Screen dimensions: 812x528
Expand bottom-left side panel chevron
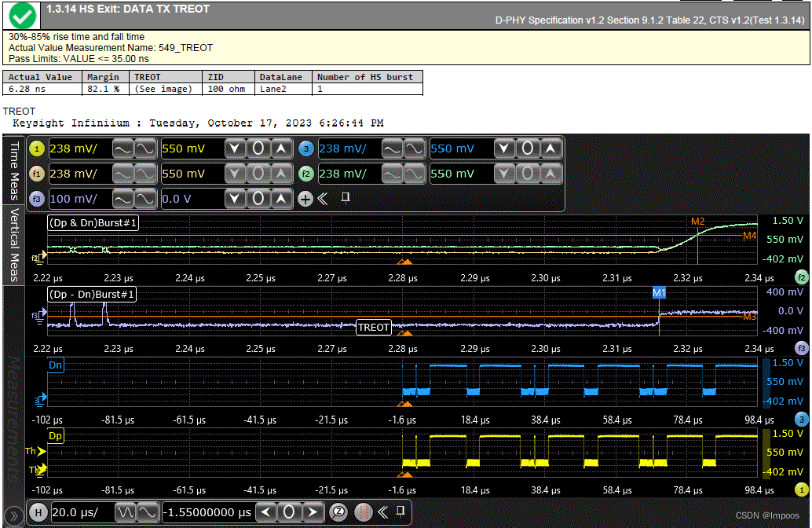(x=13, y=515)
